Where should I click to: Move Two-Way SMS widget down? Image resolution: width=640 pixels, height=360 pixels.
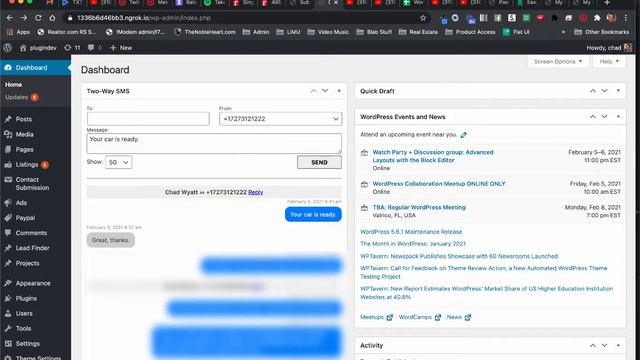[x=325, y=91]
